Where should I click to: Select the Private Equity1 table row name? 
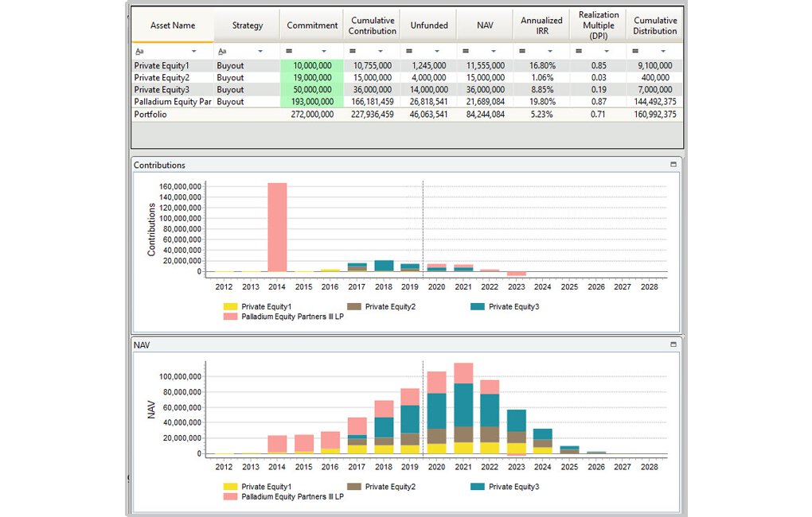(162, 65)
